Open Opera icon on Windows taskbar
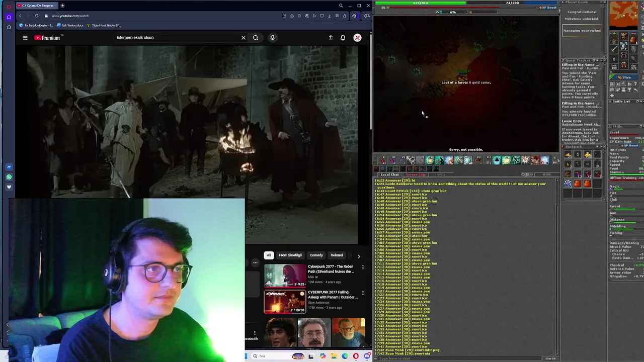The image size is (644, 362). click(x=356, y=356)
